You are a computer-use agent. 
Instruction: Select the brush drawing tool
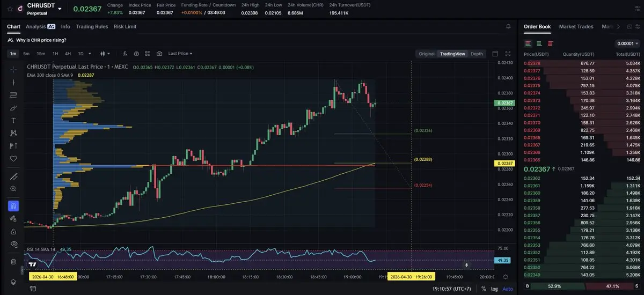point(13,108)
